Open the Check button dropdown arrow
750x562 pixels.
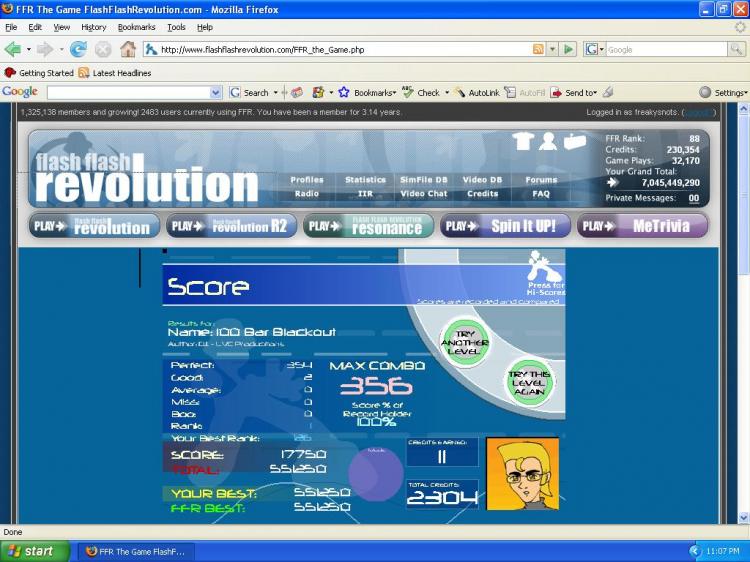[x=447, y=93]
